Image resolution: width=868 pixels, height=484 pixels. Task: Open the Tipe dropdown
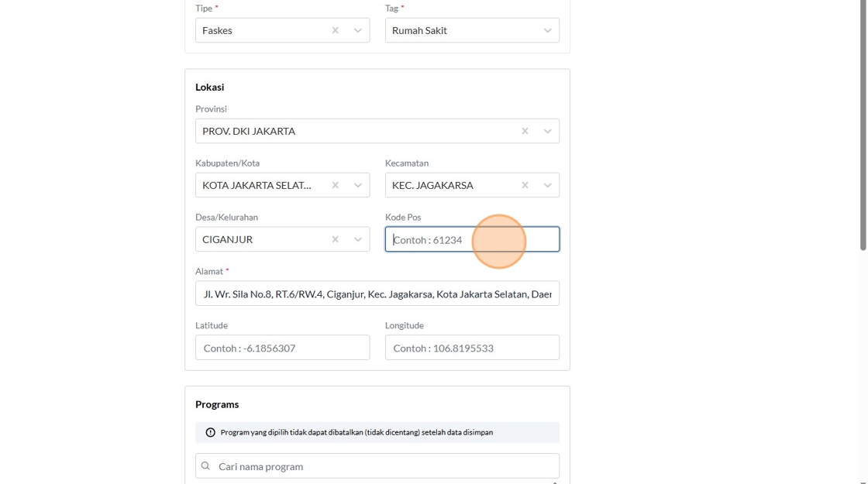(x=358, y=30)
